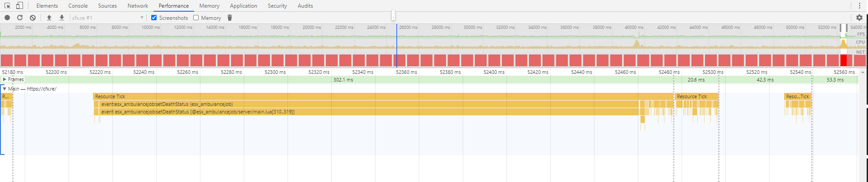Click reload and start profiling icon
The width and height of the screenshot is (868, 182).
point(20,18)
